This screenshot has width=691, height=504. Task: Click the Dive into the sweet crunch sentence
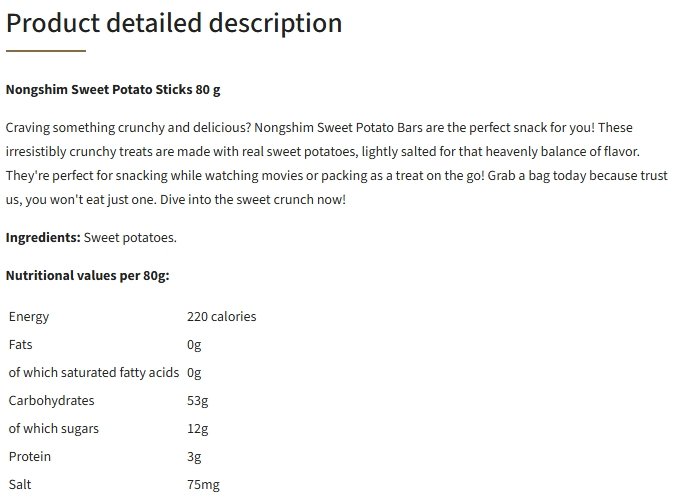pyautogui.click(x=253, y=200)
